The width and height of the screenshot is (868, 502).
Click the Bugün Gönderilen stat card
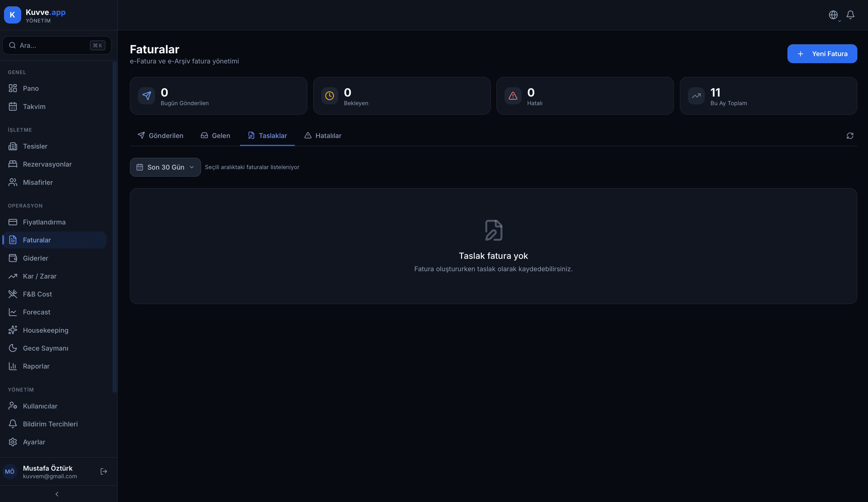pos(218,96)
